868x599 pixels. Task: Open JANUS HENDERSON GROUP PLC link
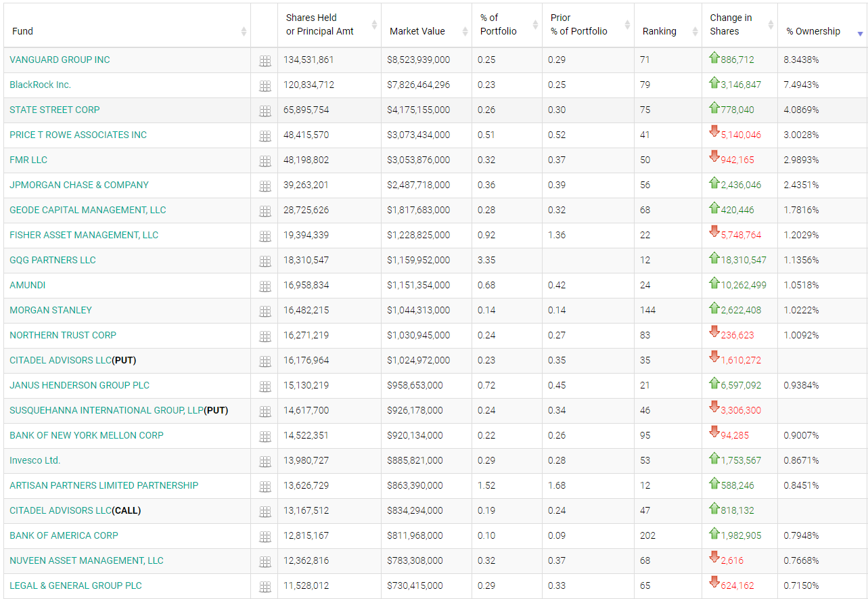tap(79, 385)
